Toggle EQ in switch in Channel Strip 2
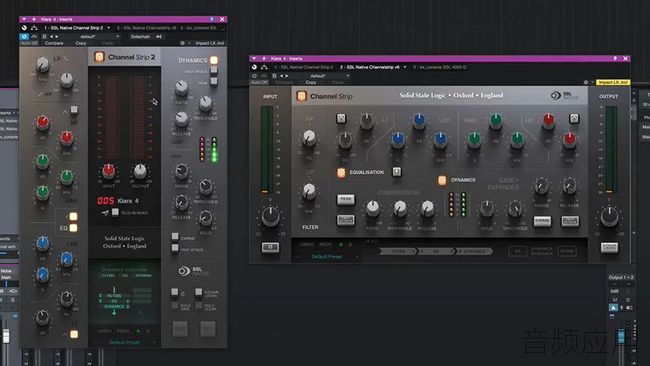The width and height of the screenshot is (650, 366). [x=73, y=228]
